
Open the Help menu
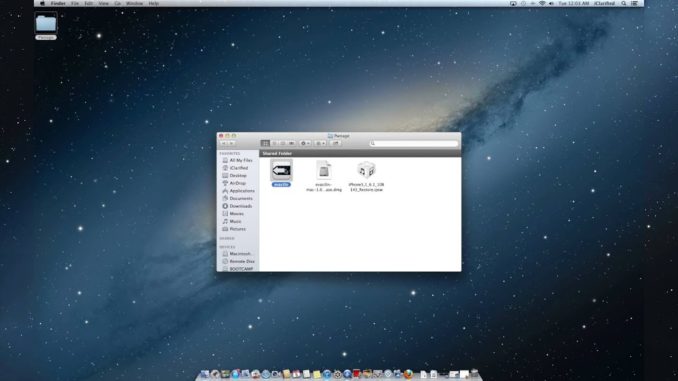click(154, 3)
